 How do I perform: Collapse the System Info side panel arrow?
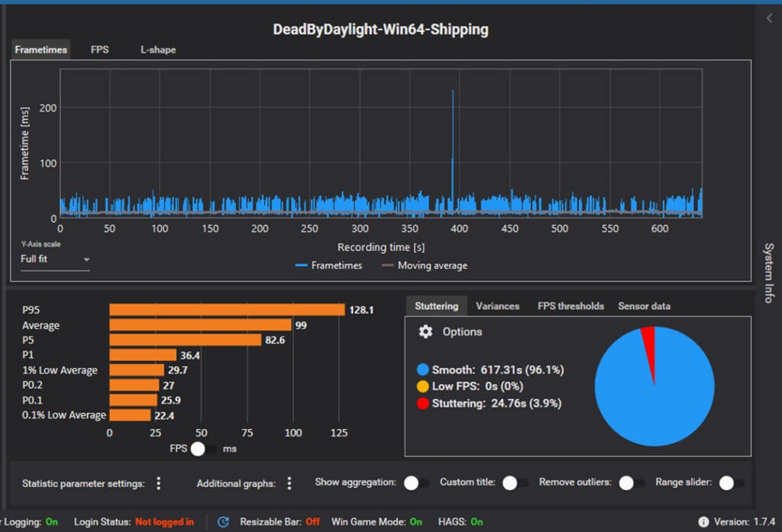click(769, 19)
